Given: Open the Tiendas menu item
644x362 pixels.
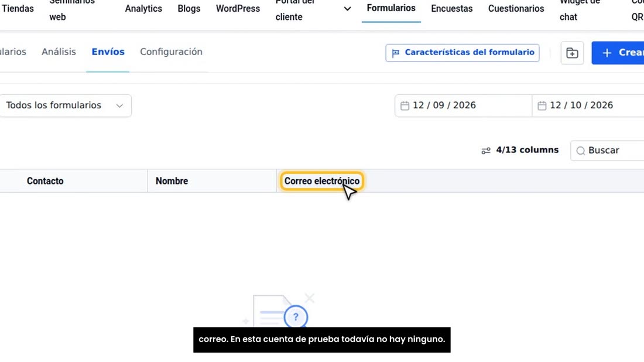Looking at the screenshot, I should click(18, 9).
